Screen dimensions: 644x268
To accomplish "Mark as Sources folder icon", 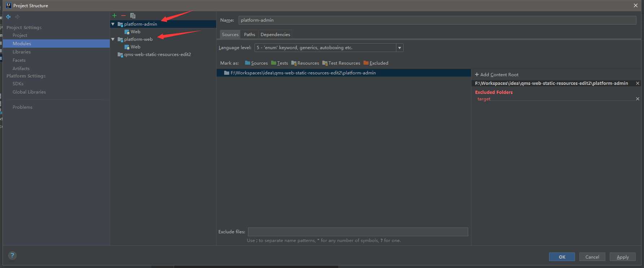I will (x=248, y=63).
